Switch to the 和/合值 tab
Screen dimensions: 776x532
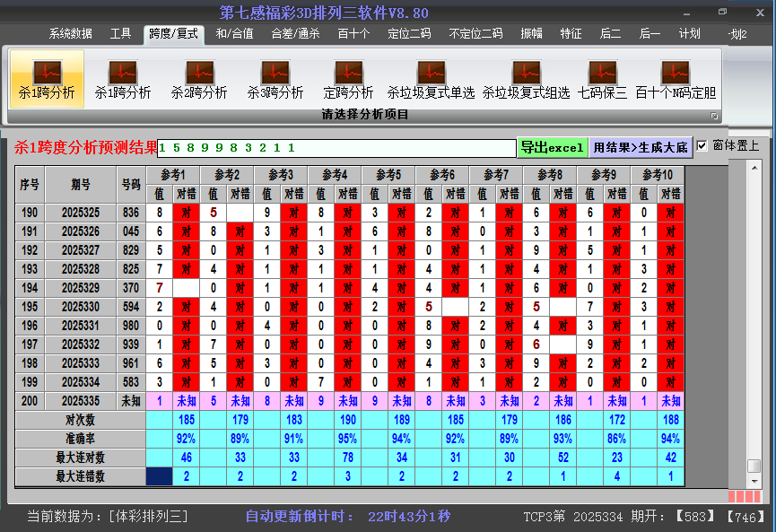pyautogui.click(x=234, y=34)
